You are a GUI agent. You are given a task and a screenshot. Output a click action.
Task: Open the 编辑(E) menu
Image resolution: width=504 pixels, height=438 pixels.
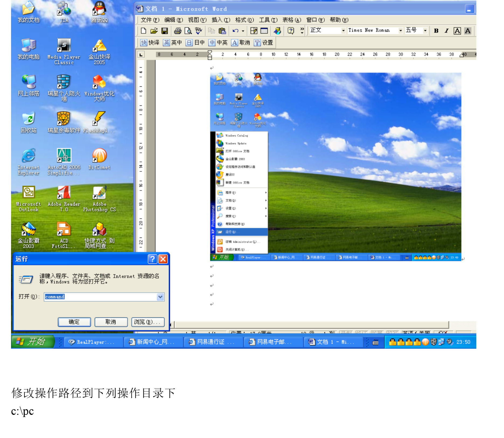click(x=174, y=20)
